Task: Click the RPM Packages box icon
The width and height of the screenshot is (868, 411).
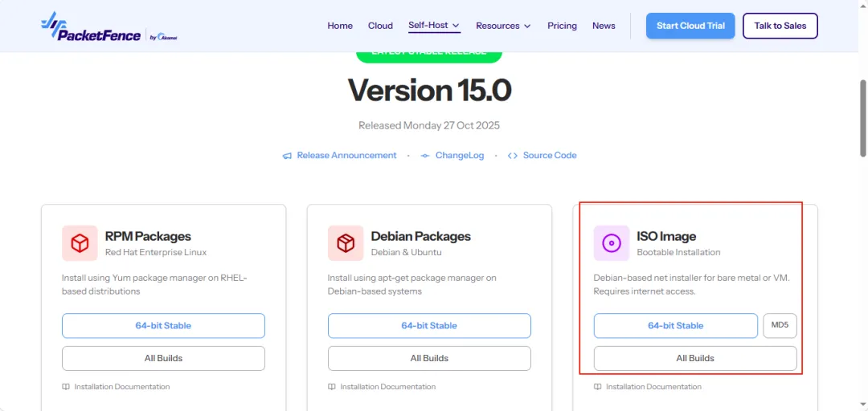Action: 80,243
